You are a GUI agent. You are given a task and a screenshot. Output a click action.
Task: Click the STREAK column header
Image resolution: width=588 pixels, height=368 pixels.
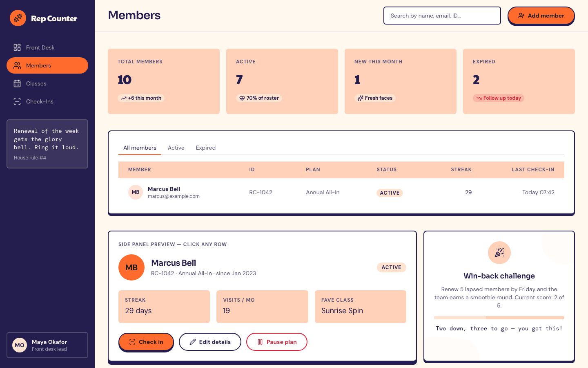click(461, 170)
